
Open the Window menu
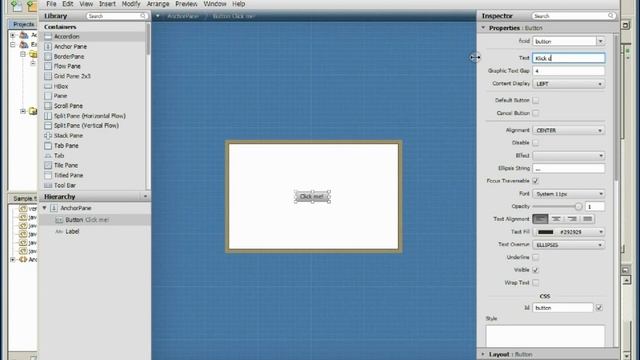tap(215, 4)
